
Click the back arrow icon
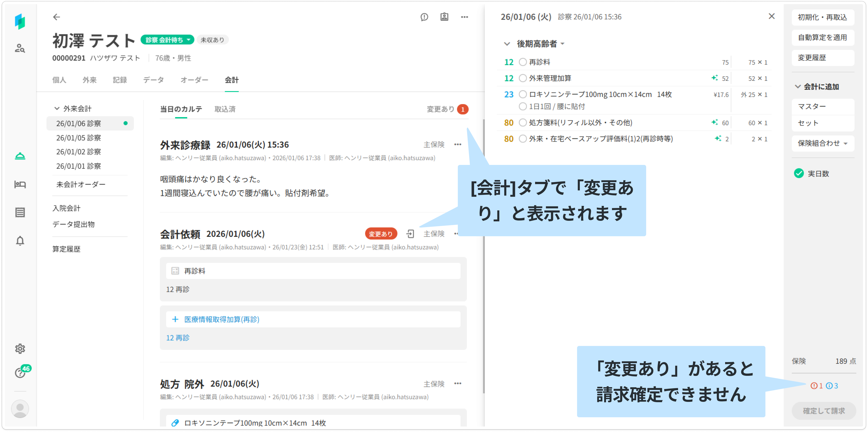(x=56, y=17)
